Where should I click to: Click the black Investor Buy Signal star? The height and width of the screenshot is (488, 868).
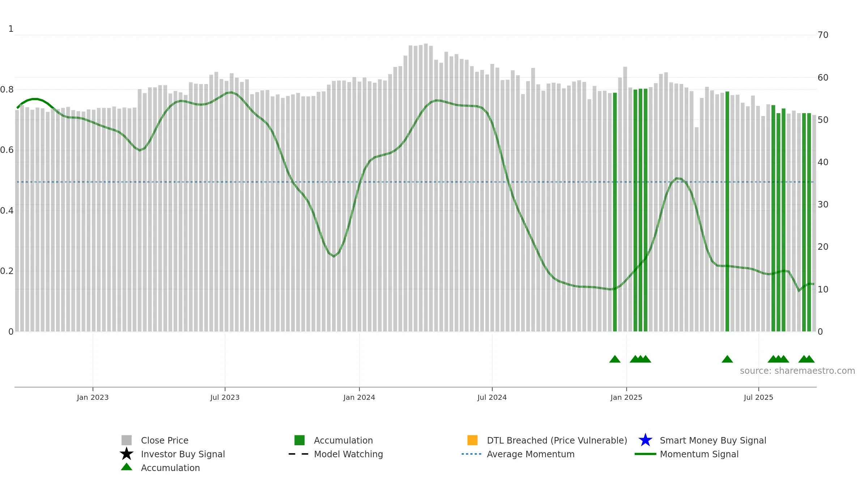coord(127,454)
